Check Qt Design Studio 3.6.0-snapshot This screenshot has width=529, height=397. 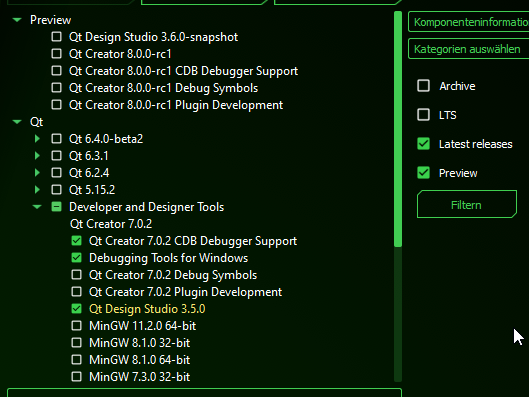[x=56, y=36]
